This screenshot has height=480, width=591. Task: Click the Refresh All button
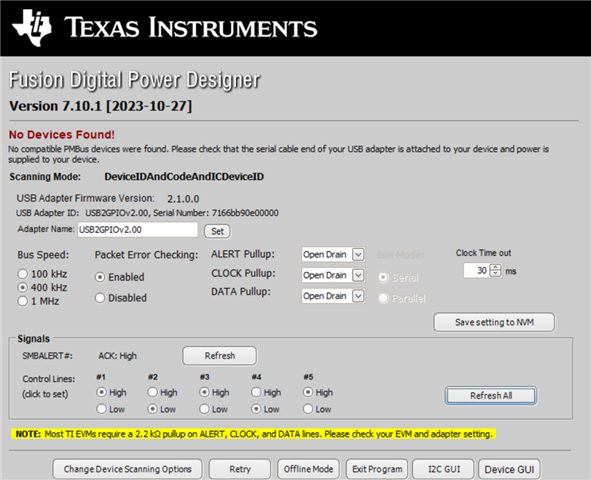point(491,396)
